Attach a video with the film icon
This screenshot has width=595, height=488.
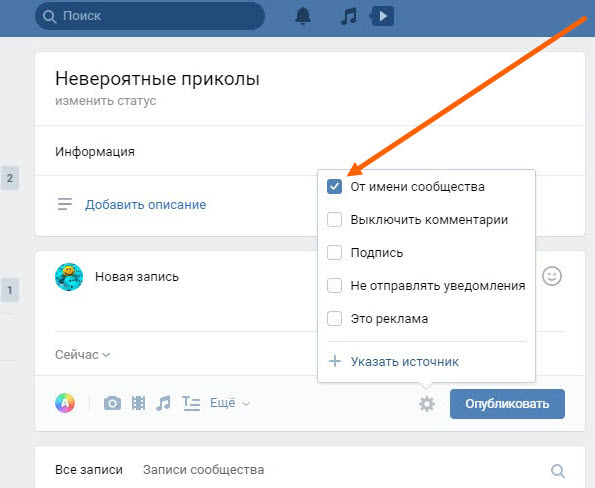coord(138,403)
